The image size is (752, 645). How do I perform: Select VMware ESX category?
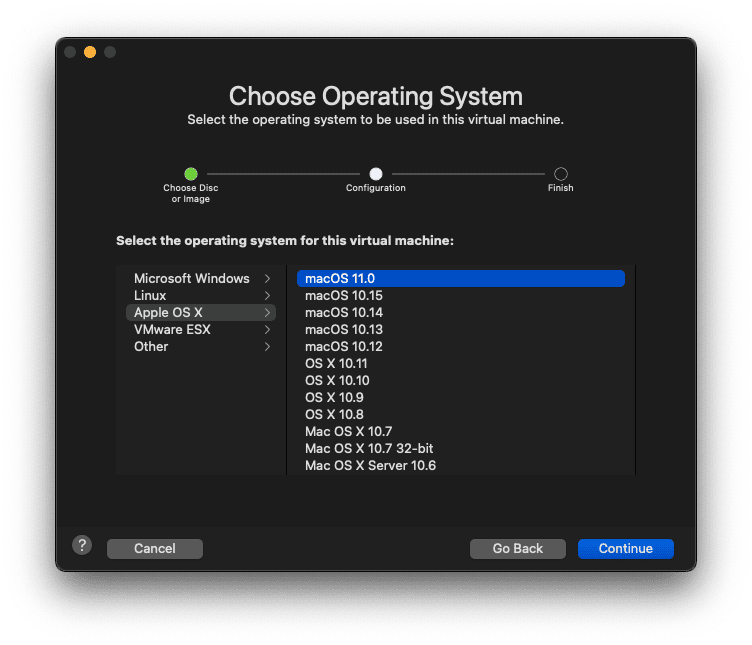pos(200,329)
